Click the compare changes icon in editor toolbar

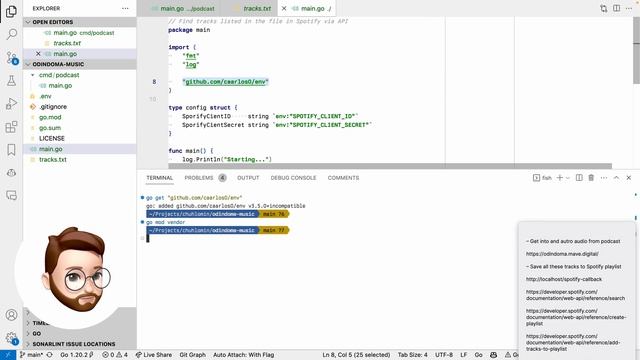pos(603,8)
